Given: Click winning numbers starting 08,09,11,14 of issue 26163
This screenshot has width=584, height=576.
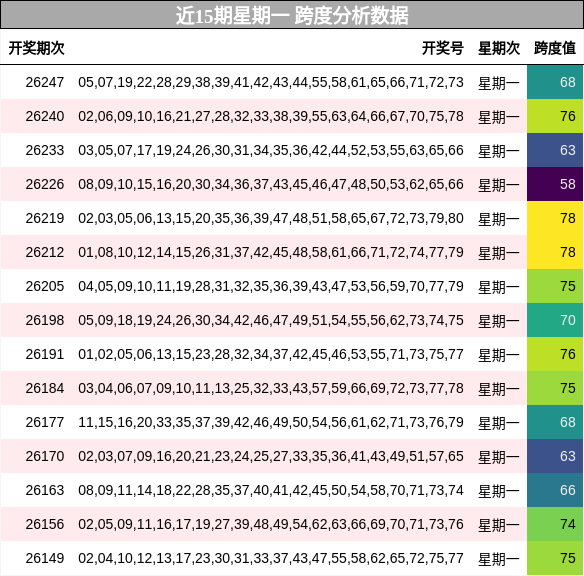Looking at the screenshot, I should point(271,490).
